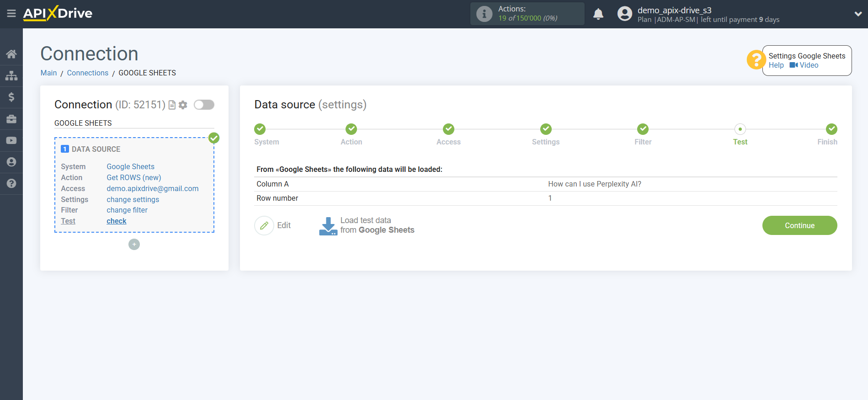The height and width of the screenshot is (400, 868).
Task: Open the briefcase sidebar icon
Action: tap(11, 119)
